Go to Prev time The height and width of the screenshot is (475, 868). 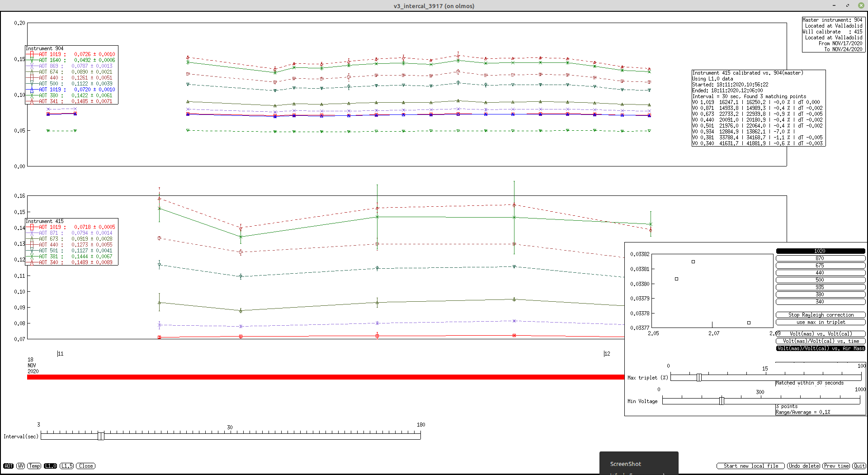(x=836, y=466)
